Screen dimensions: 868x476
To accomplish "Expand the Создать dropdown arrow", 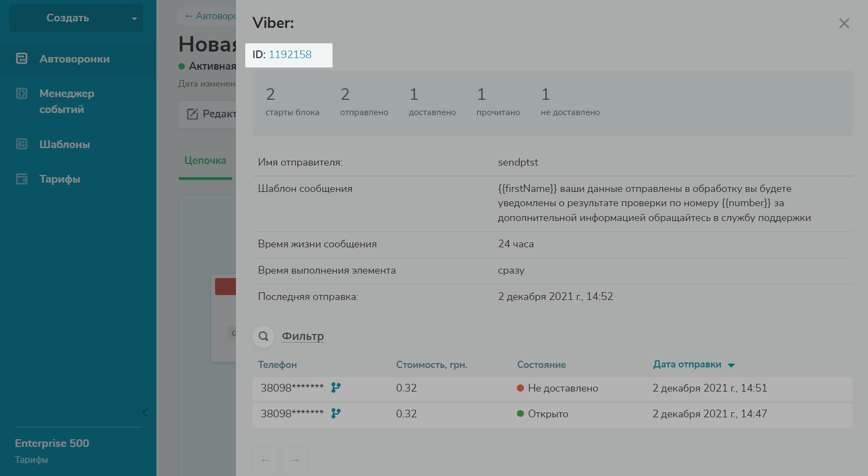I will [x=134, y=19].
